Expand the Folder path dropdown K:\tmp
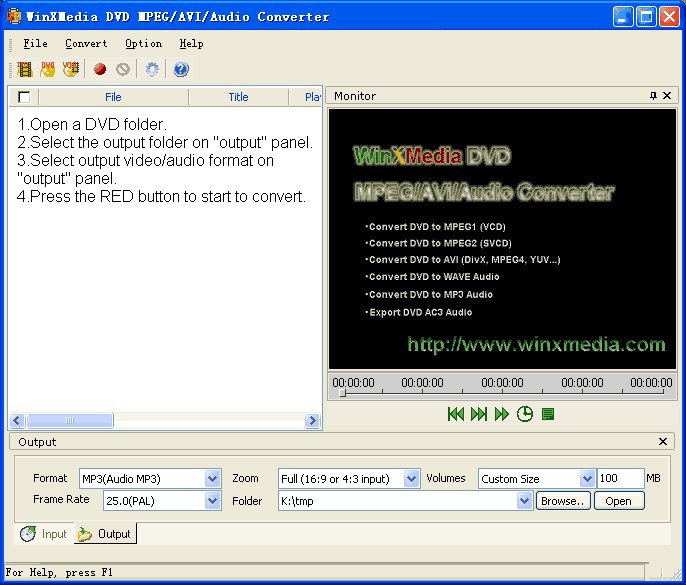This screenshot has width=686, height=585. [524, 501]
